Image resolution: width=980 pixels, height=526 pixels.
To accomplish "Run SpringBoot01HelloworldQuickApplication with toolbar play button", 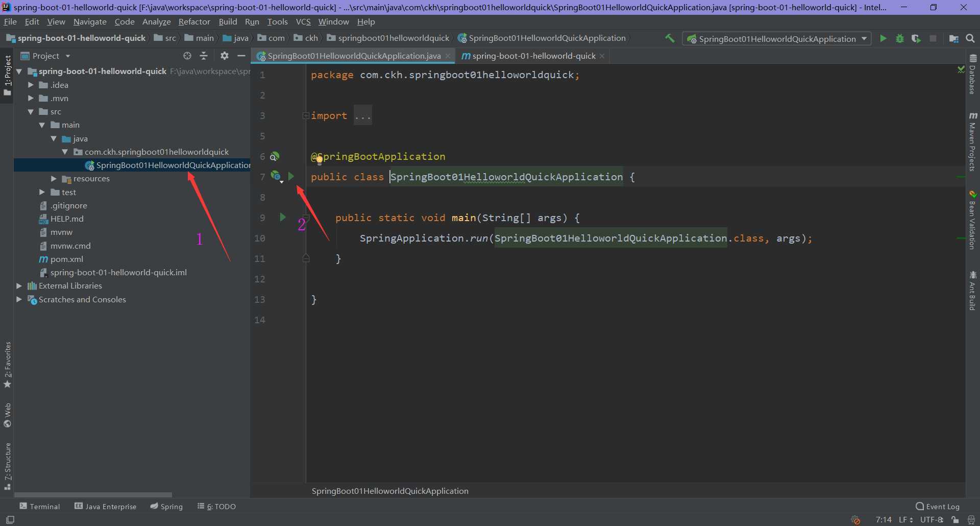I will pyautogui.click(x=883, y=38).
